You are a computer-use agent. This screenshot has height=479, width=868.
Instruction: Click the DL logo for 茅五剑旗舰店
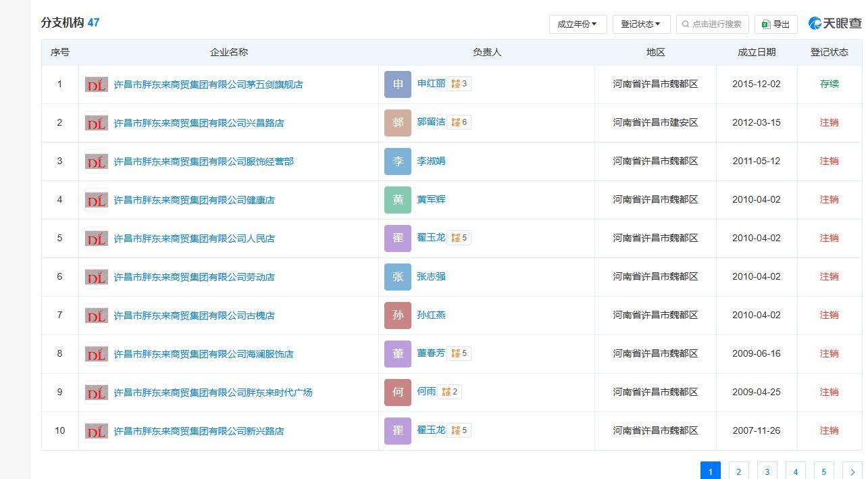[97, 84]
